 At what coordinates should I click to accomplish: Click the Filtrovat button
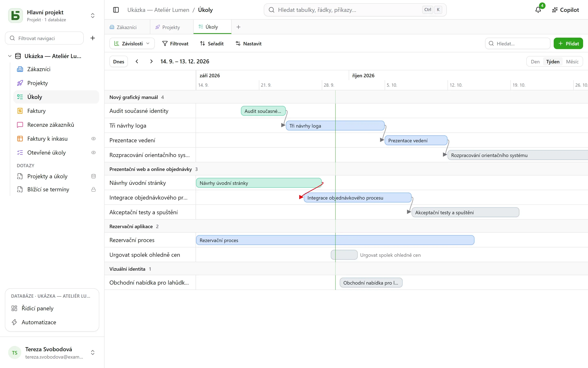coord(175,44)
